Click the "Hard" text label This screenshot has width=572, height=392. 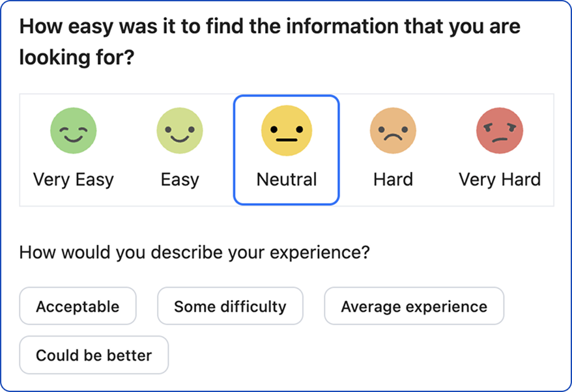pos(393,179)
